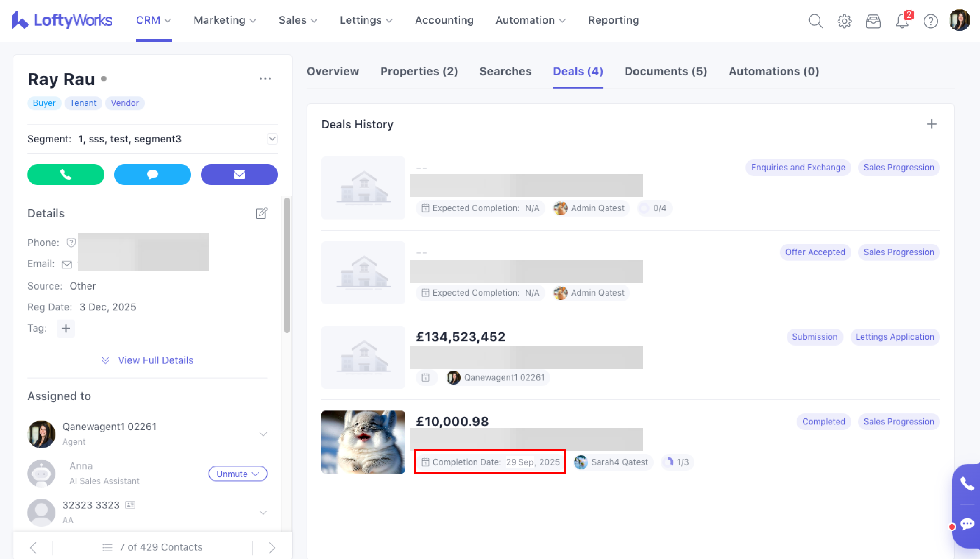
Task: Add a tag with the plus button
Action: 66,328
